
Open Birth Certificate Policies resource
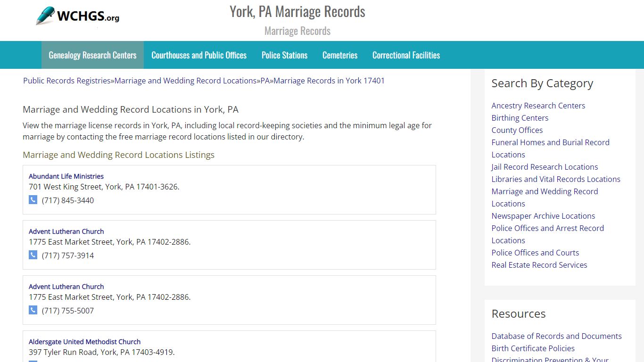pos(533,348)
